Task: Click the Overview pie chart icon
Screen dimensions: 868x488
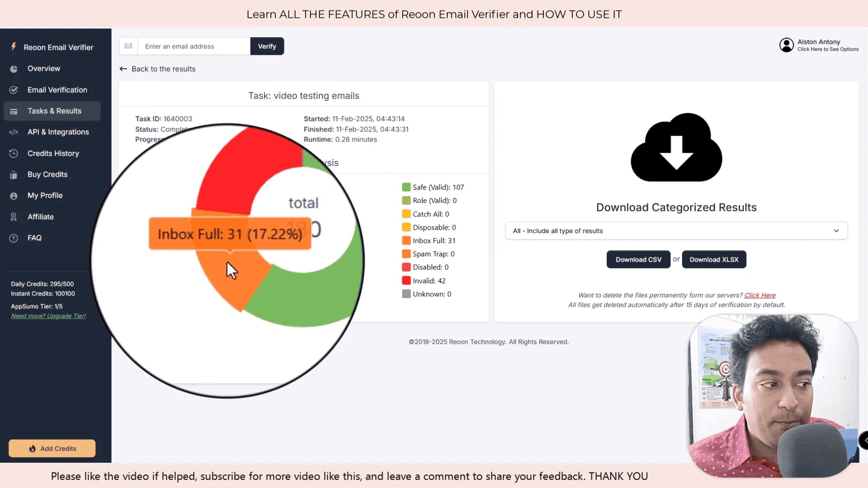Action: click(14, 69)
